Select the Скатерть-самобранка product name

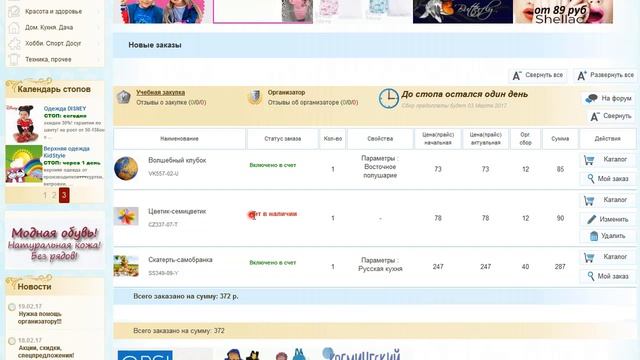pyautogui.click(x=180, y=260)
